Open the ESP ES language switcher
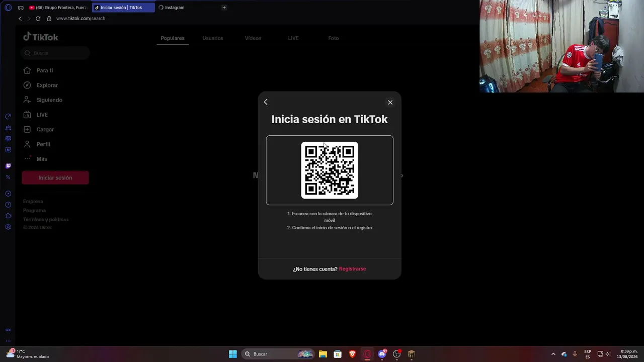644x362 pixels. tap(588, 354)
